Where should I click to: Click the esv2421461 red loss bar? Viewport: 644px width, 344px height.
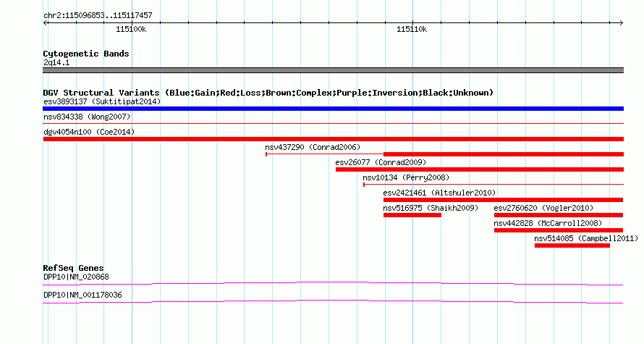[503, 200]
